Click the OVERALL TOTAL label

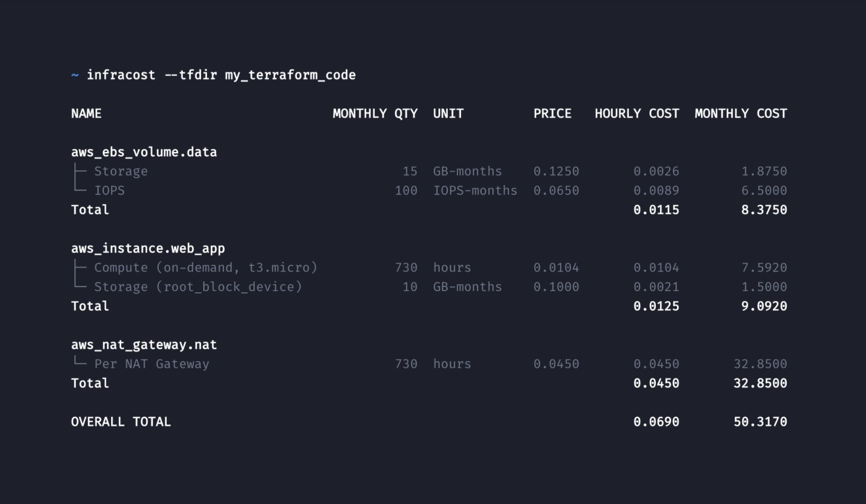click(121, 422)
